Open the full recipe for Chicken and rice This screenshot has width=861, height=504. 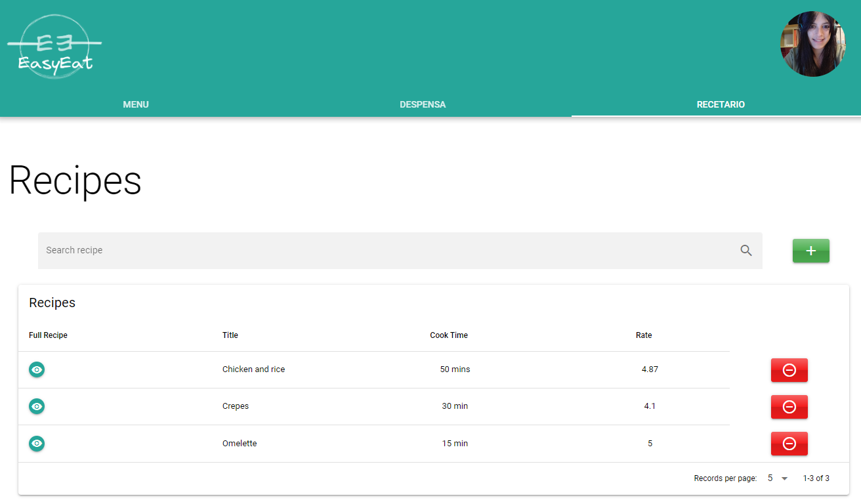click(x=37, y=369)
